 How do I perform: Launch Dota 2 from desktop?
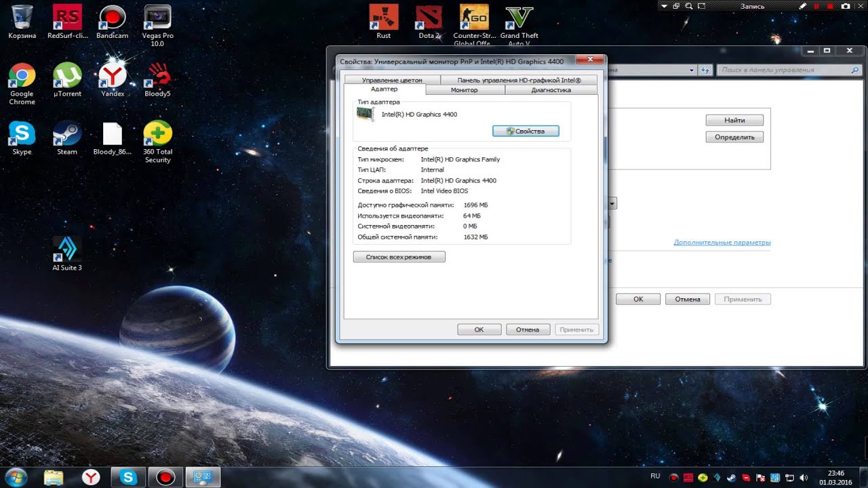point(429,22)
